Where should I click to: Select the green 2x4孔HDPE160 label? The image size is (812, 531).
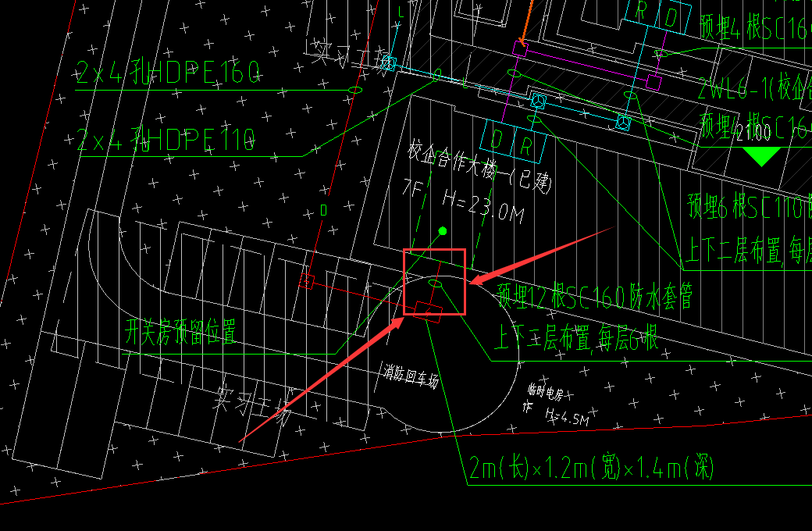point(167,73)
